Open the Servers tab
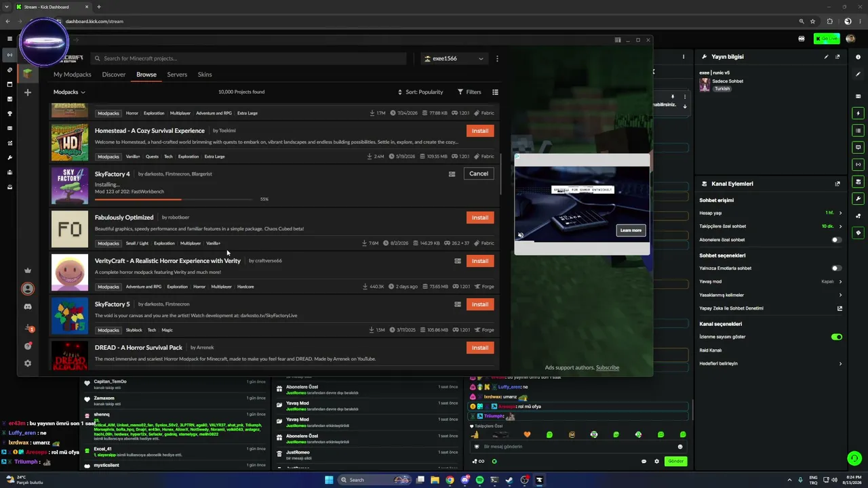Screen dimensions: 868x488 pos(177,75)
